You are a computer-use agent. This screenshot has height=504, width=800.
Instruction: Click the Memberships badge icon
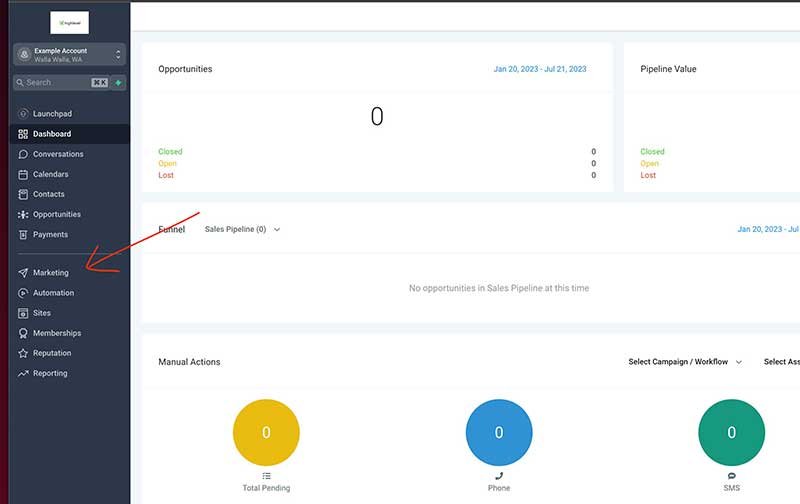coord(23,333)
